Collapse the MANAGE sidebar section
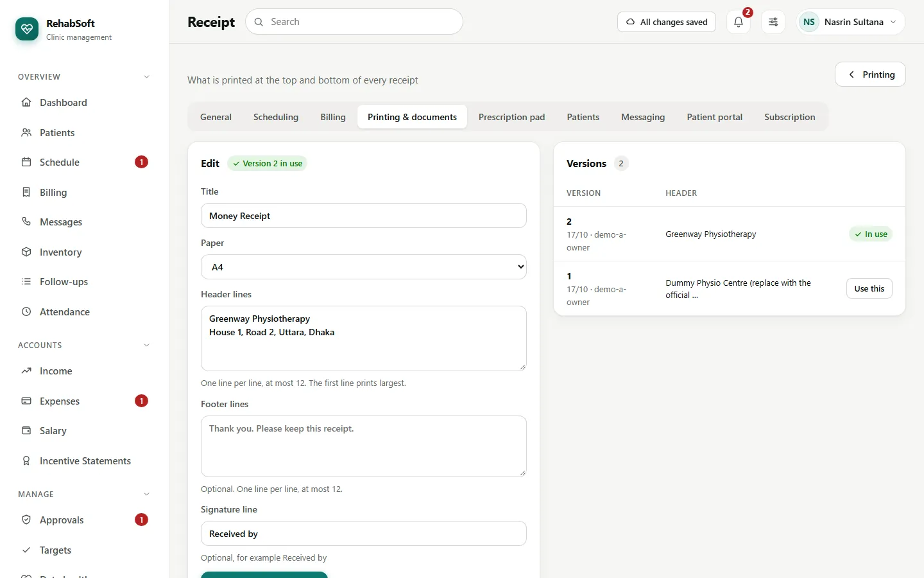 146,495
